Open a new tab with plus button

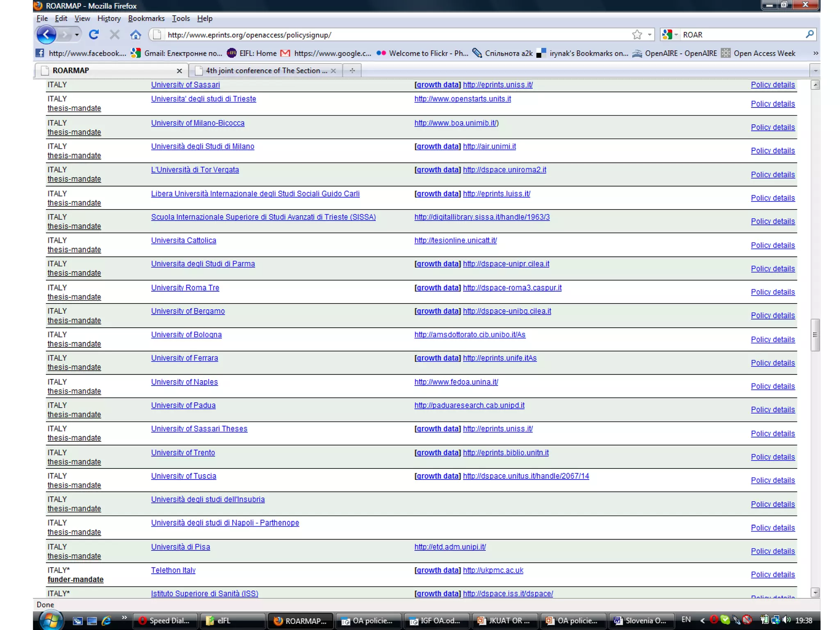352,71
